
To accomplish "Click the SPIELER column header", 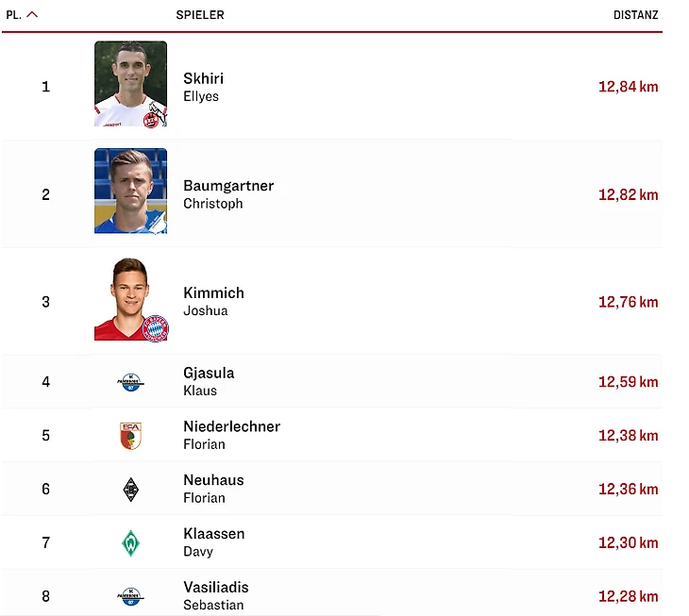I will [x=200, y=15].
